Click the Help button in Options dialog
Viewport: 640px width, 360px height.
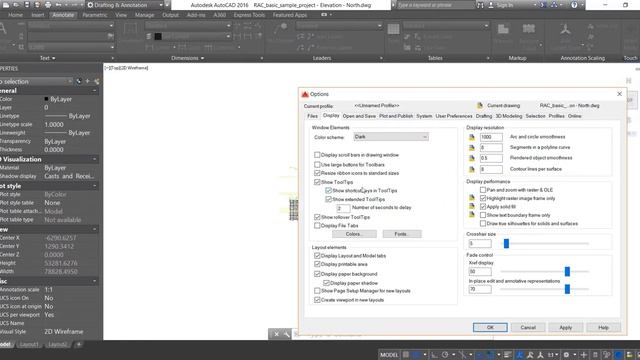603,327
